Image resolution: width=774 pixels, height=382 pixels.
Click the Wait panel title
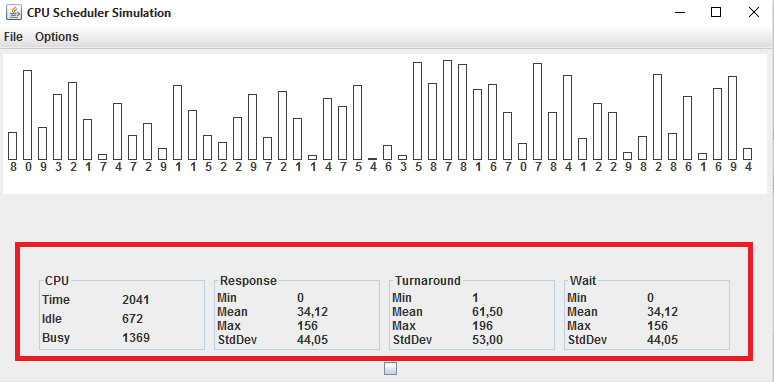583,281
